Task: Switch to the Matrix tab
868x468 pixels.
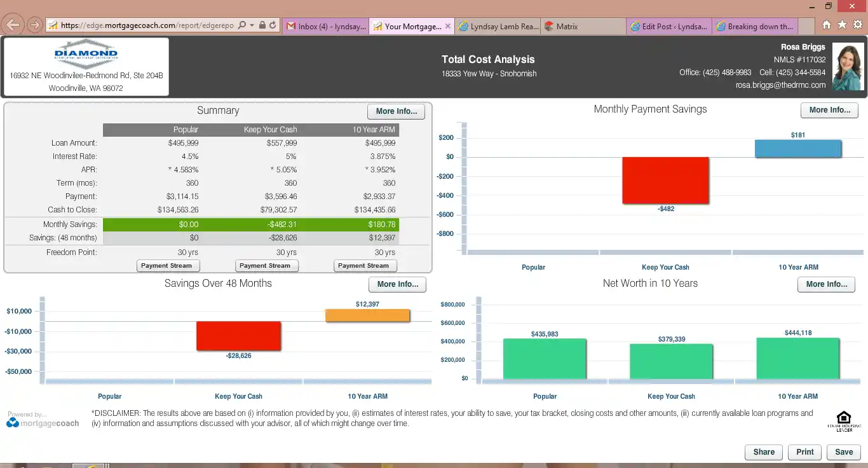Action: point(567,27)
